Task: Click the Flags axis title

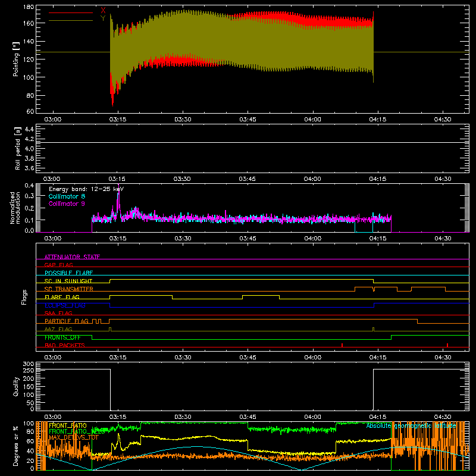Action: pyautogui.click(x=24, y=297)
